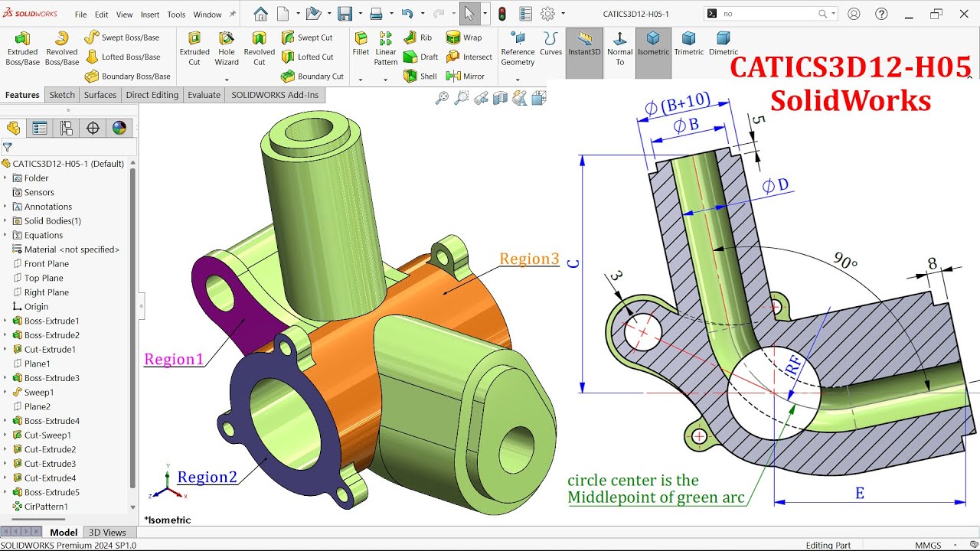Screen dimensions: 980x551
Task: Start the Linear Pattern tool
Action: click(386, 49)
